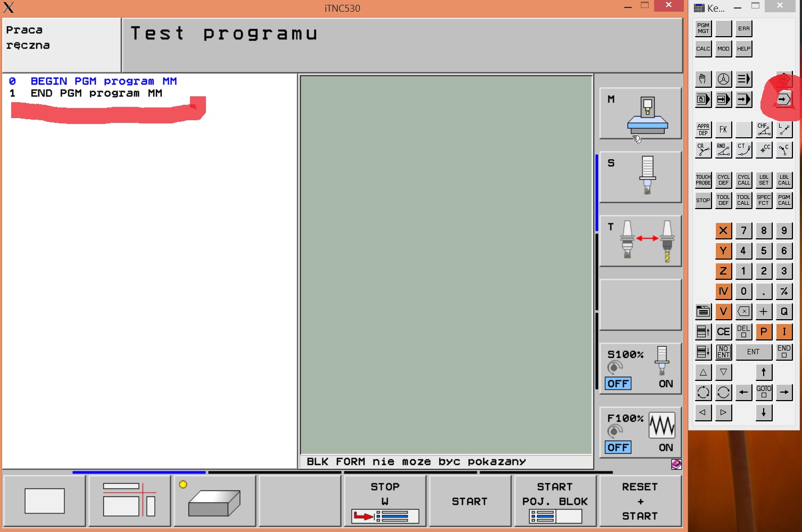Click the screen layout key on keypad
802x532 pixels.
pyautogui.click(x=703, y=311)
